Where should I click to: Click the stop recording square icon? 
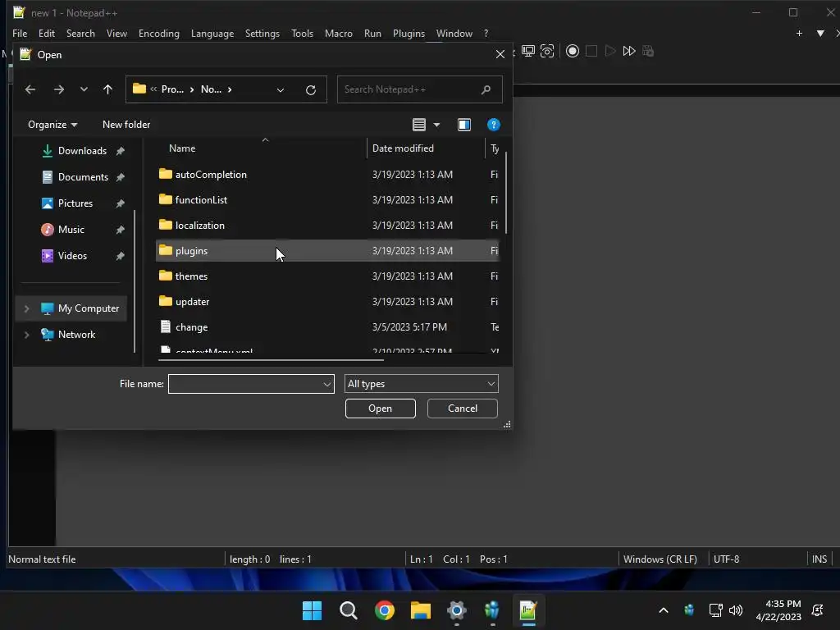[591, 51]
